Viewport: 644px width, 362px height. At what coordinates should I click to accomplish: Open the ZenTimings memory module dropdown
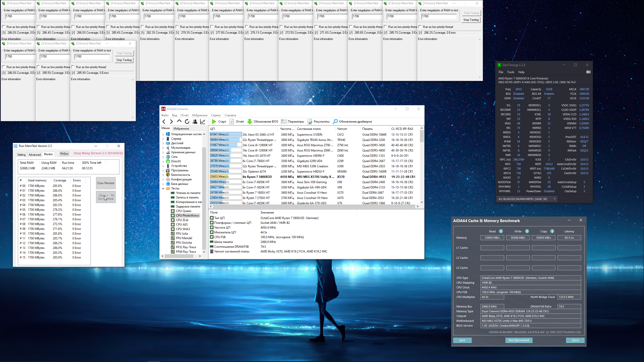coord(554,199)
